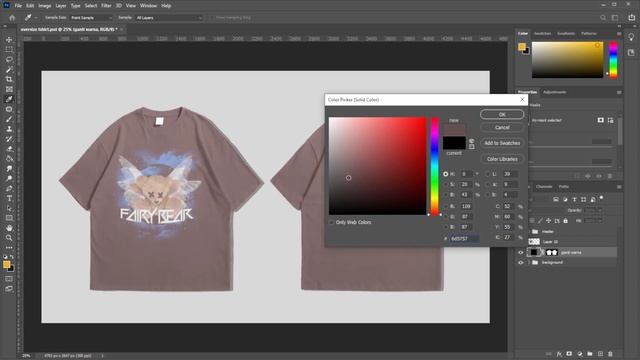Select the Zoom tool
This screenshot has height=360, width=640.
(9, 238)
